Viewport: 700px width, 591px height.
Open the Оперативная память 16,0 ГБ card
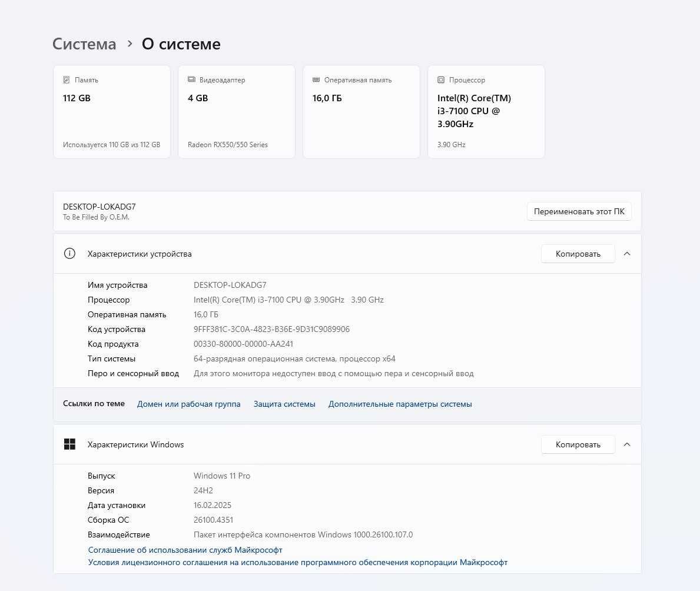[361, 112]
